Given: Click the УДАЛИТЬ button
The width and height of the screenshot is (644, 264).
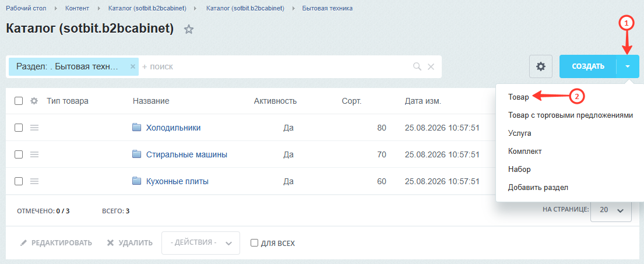Looking at the screenshot, I should point(130,242).
